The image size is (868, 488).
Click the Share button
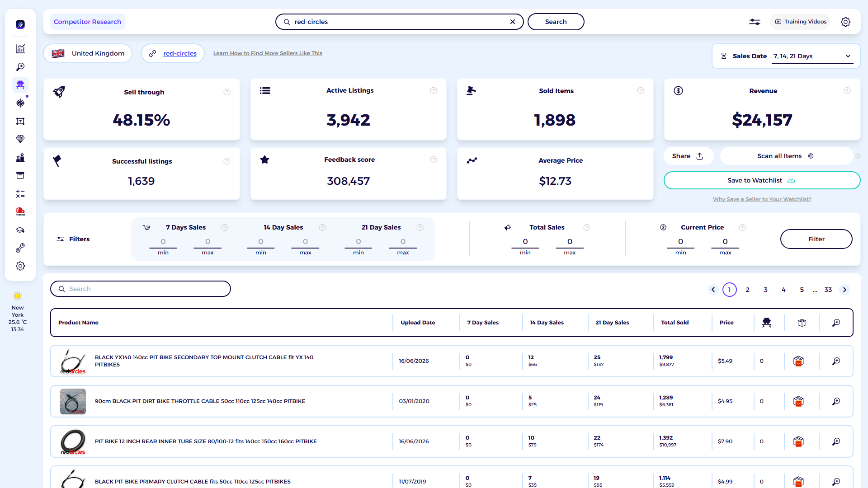pos(688,156)
